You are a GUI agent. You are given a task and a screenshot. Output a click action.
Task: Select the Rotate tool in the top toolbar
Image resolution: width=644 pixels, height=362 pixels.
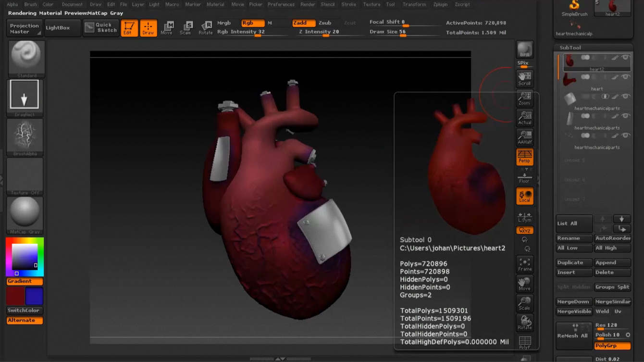pos(205,28)
